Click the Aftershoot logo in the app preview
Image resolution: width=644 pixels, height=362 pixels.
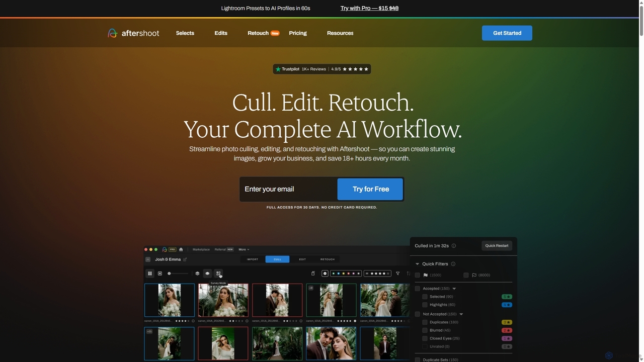tap(165, 249)
